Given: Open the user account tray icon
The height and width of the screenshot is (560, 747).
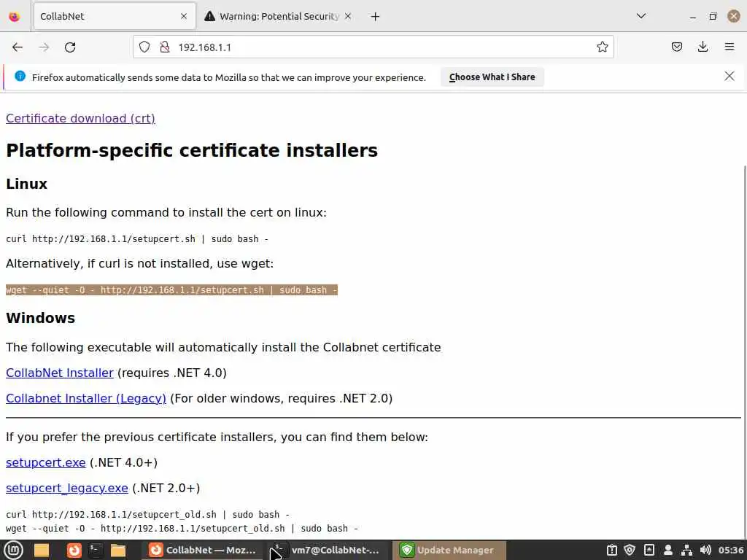Looking at the screenshot, I should [668, 550].
